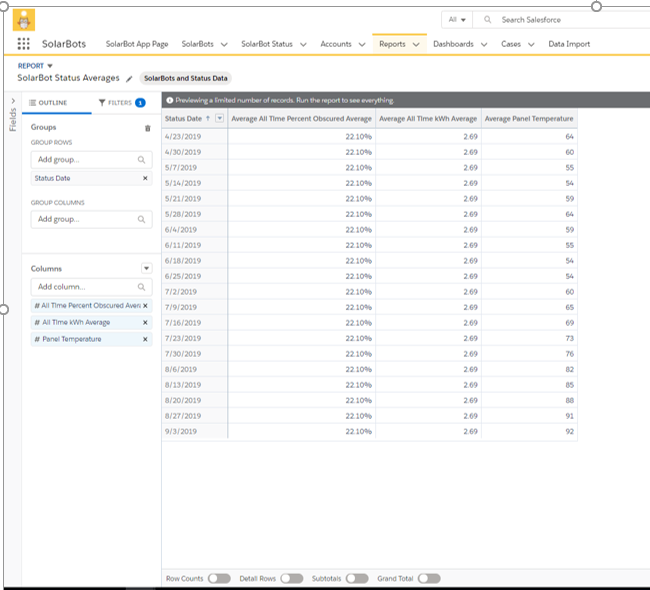
Task: Remove the Status Date group row
Action: coord(145,178)
